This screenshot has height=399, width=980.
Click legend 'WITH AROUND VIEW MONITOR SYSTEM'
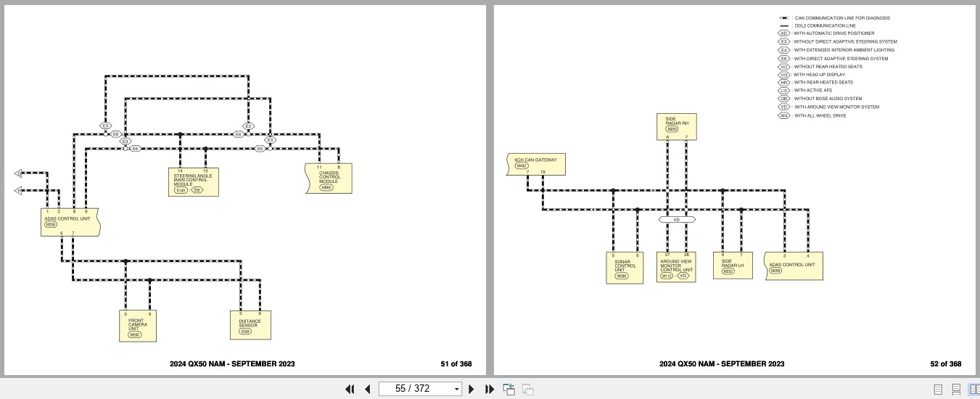[x=836, y=107]
